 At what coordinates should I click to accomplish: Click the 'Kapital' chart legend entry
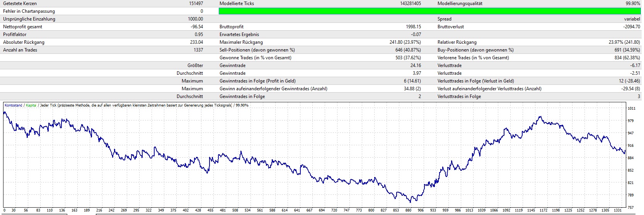pyautogui.click(x=31, y=105)
